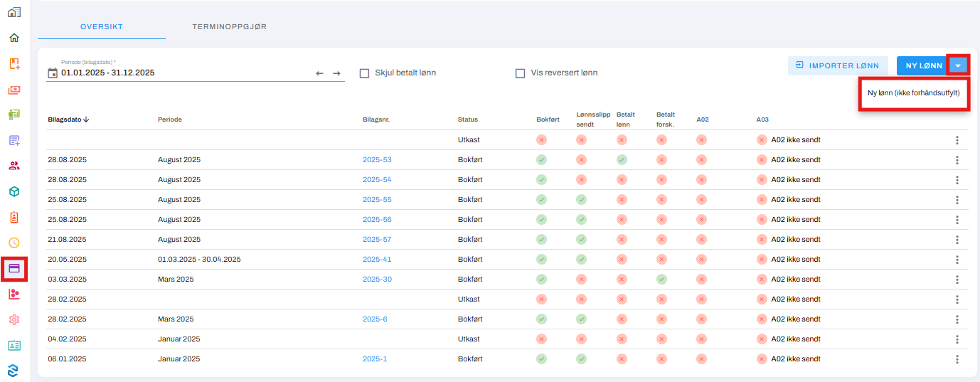The width and height of the screenshot is (980, 382).
Task: Open the green ID card sidebar icon
Action: tap(14, 345)
